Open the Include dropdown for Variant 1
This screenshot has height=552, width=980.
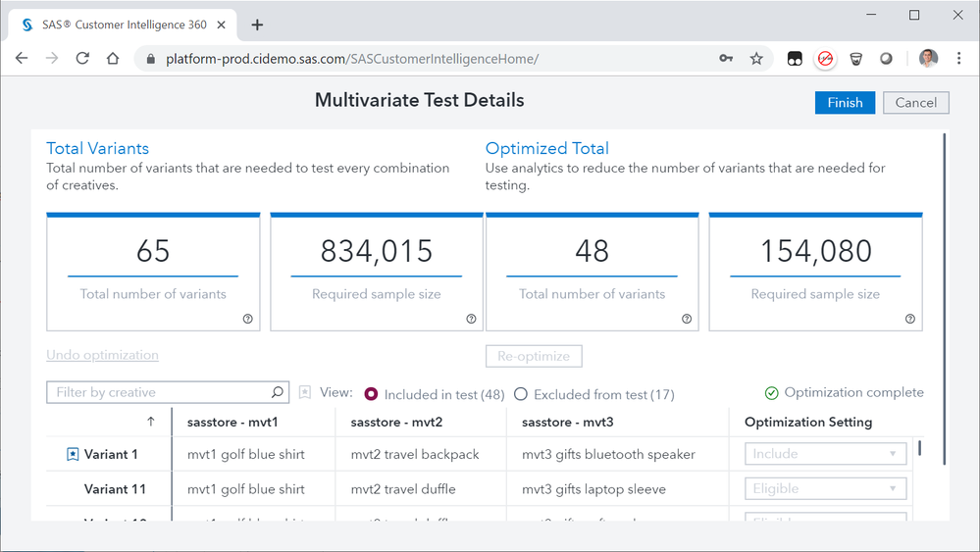[825, 454]
